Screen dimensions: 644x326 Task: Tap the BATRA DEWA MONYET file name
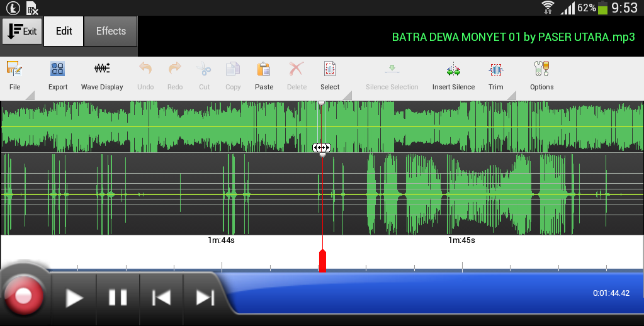coord(514,37)
